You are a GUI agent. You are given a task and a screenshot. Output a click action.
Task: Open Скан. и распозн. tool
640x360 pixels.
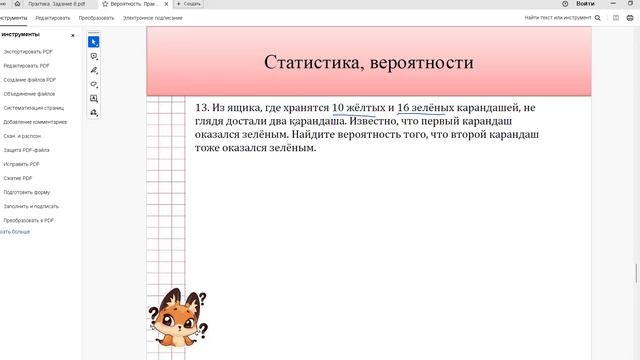point(22,136)
